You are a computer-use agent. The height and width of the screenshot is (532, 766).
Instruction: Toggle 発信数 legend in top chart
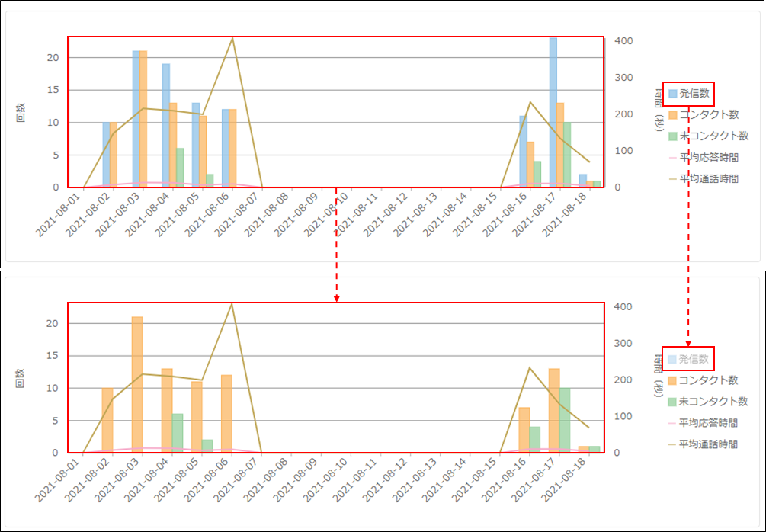(x=694, y=94)
